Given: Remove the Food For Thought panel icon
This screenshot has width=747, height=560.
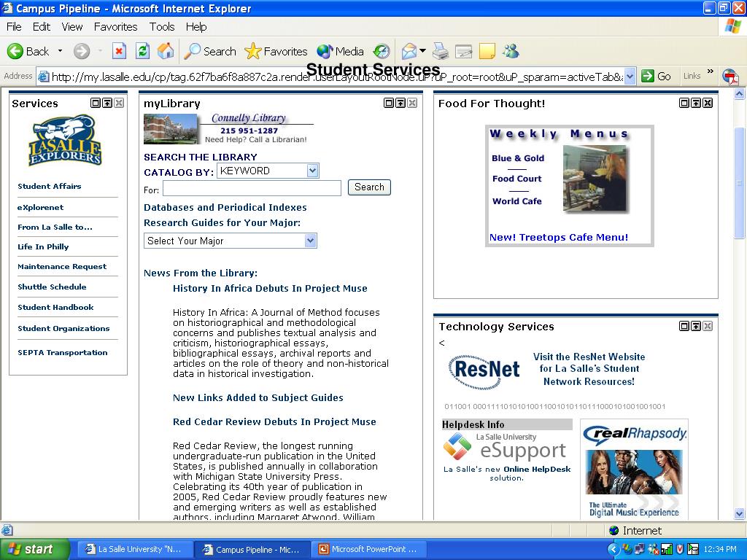Looking at the screenshot, I should click(x=708, y=103).
